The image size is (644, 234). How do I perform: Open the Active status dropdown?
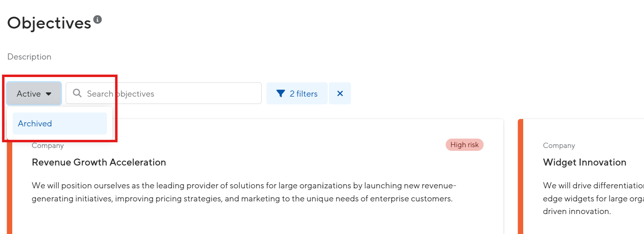(x=34, y=93)
